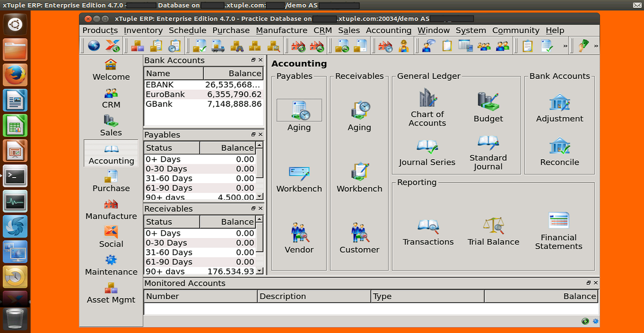Open Journal Series in General Ledger
The image size is (644, 333).
click(427, 153)
